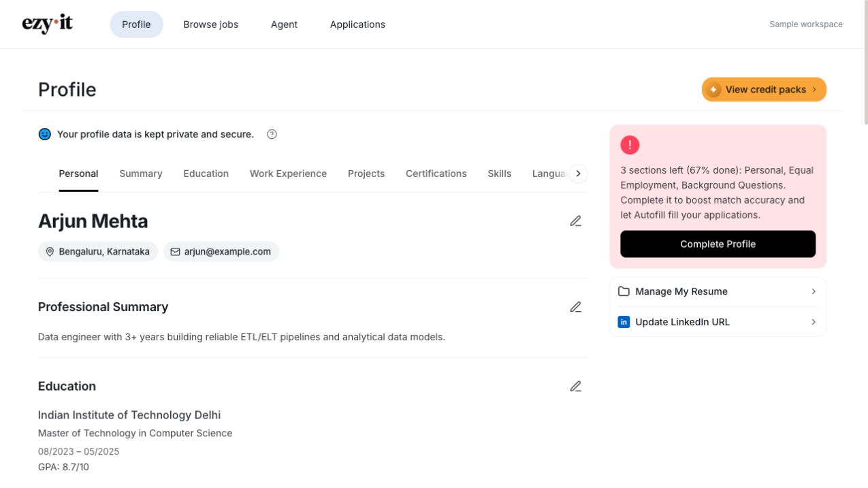Click the summary text about Data engineer
The height and width of the screenshot is (488, 868).
tap(242, 337)
